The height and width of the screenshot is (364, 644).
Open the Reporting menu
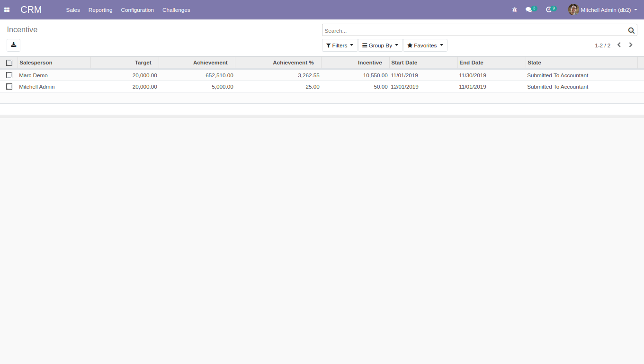point(100,10)
